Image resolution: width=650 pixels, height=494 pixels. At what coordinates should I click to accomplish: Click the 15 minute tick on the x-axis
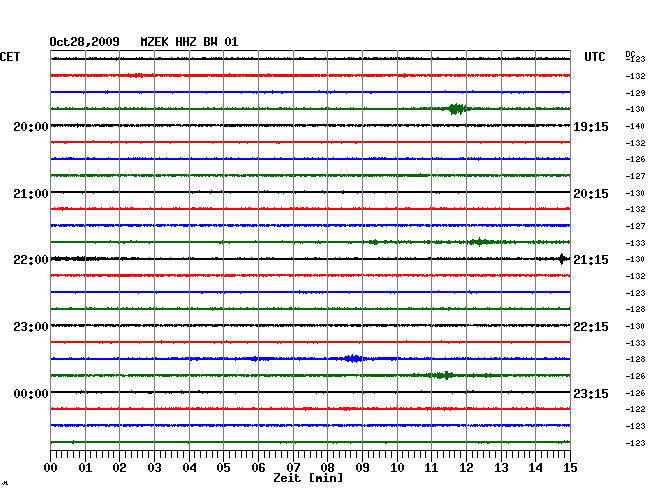pos(569,467)
